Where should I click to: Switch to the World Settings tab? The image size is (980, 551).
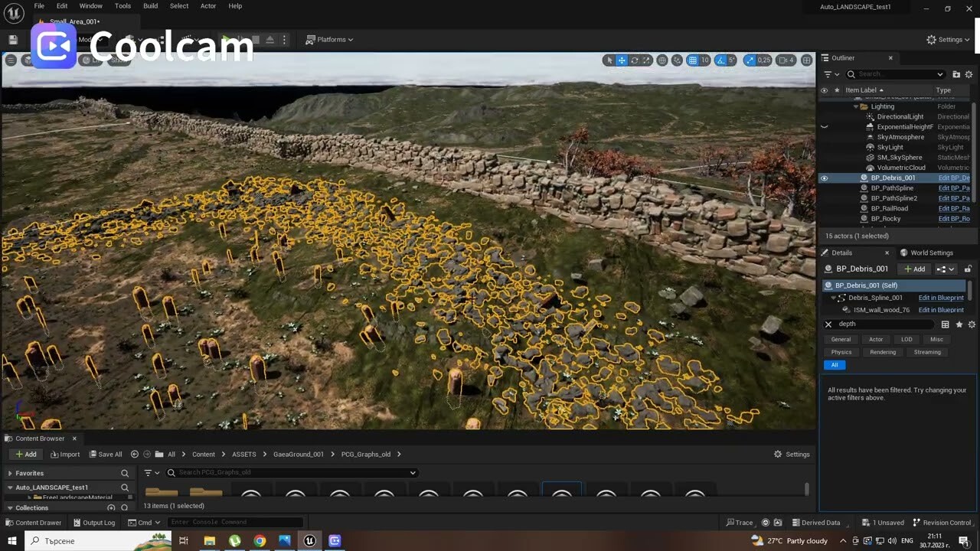click(x=931, y=253)
